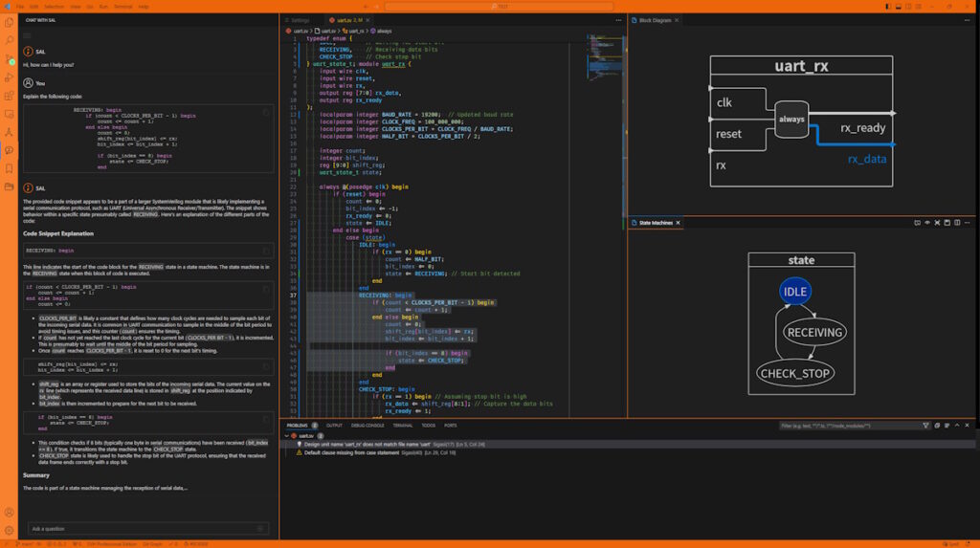Open the SAL chat icon in activity bar
Image resolution: width=980 pixels, height=548 pixels.
[x=9, y=149]
